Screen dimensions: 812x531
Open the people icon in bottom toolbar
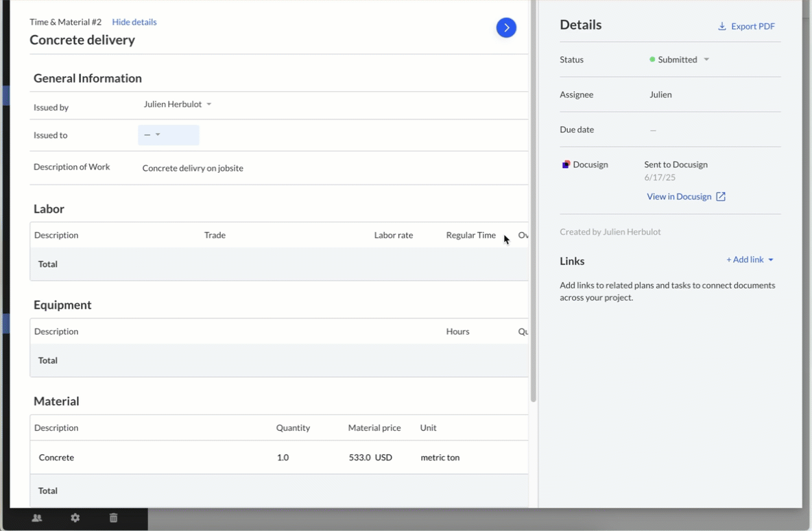tap(37, 518)
